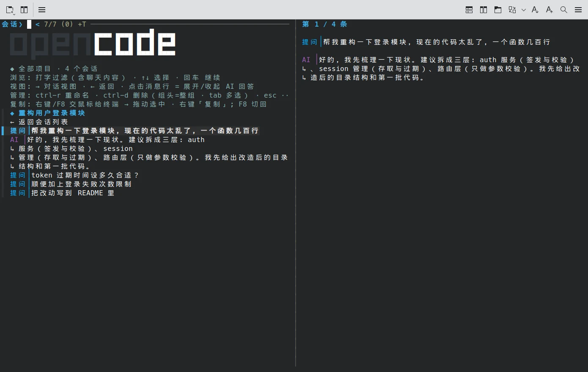Image resolution: width=588 pixels, height=372 pixels.
Task: Click the 复制 help line about 右键/F8
Action: pos(138,104)
